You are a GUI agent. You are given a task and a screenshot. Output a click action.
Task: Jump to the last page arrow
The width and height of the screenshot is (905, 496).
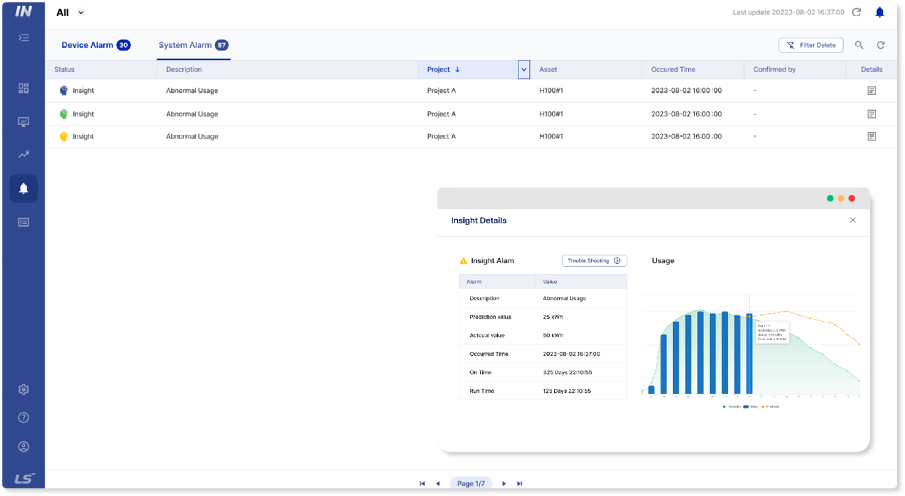coord(520,483)
